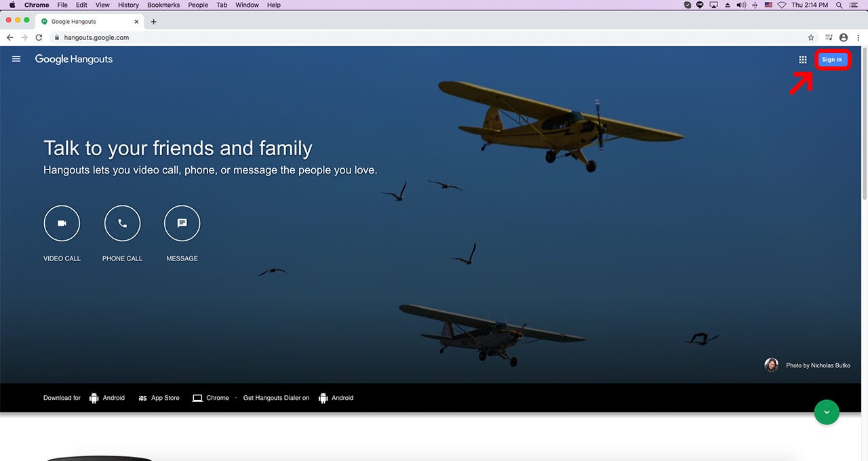Open the Chrome application menu

tap(37, 5)
